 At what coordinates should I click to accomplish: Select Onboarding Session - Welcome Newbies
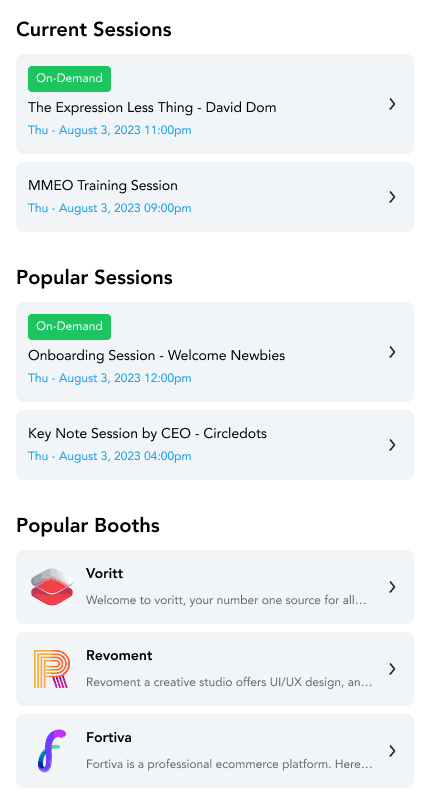[157, 355]
